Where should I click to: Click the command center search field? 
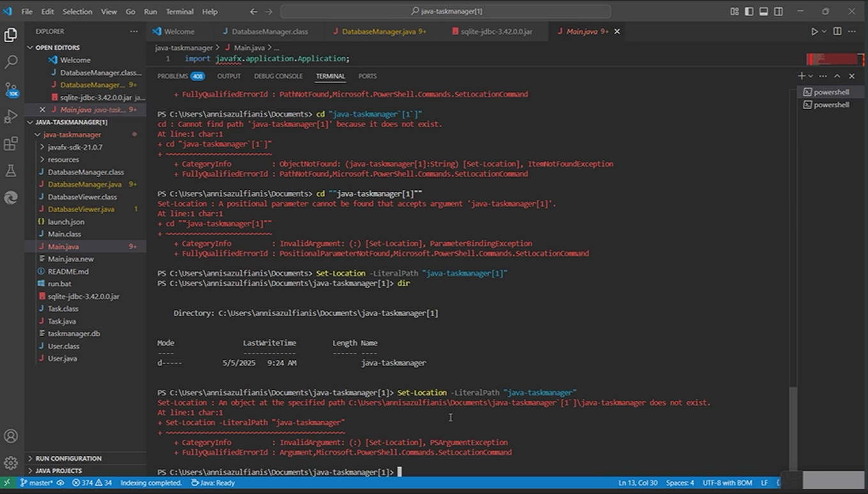(446, 12)
